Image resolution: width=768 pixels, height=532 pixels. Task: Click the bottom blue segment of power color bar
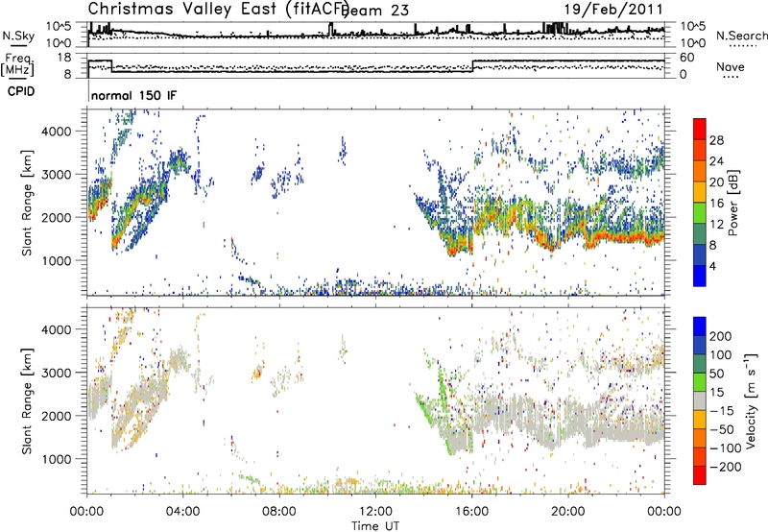click(700, 276)
